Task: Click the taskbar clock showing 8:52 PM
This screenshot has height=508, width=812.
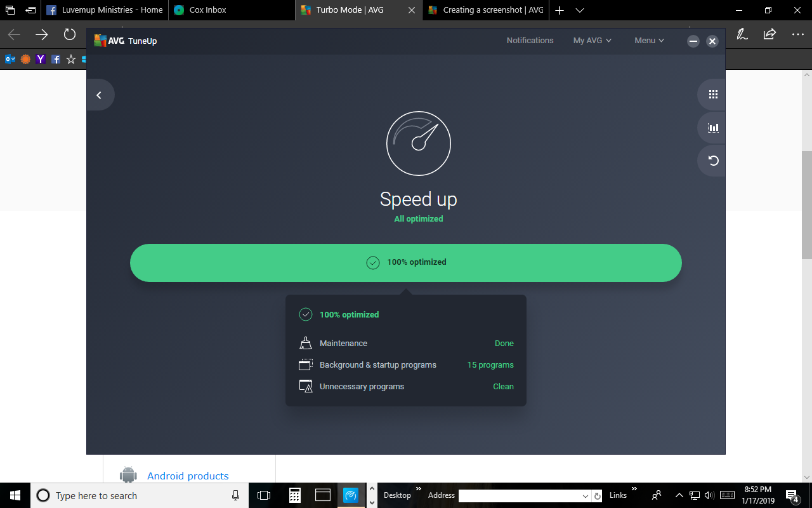Action: coord(758,495)
